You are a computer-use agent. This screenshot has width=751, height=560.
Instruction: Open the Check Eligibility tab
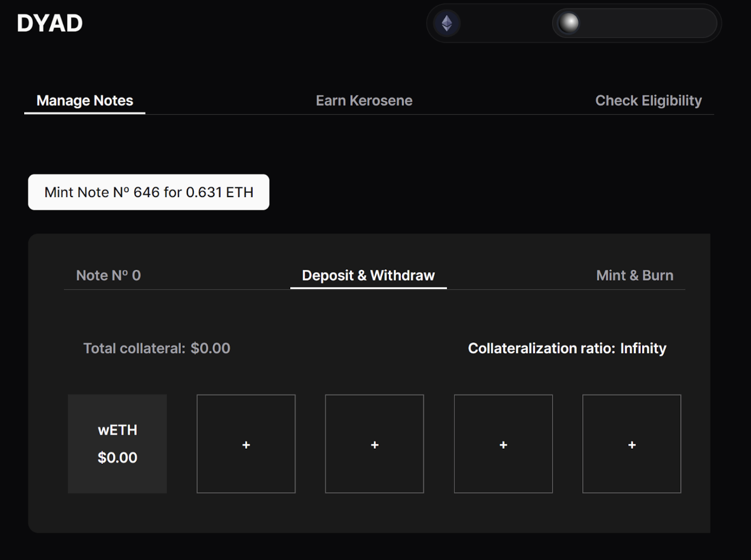click(x=648, y=100)
